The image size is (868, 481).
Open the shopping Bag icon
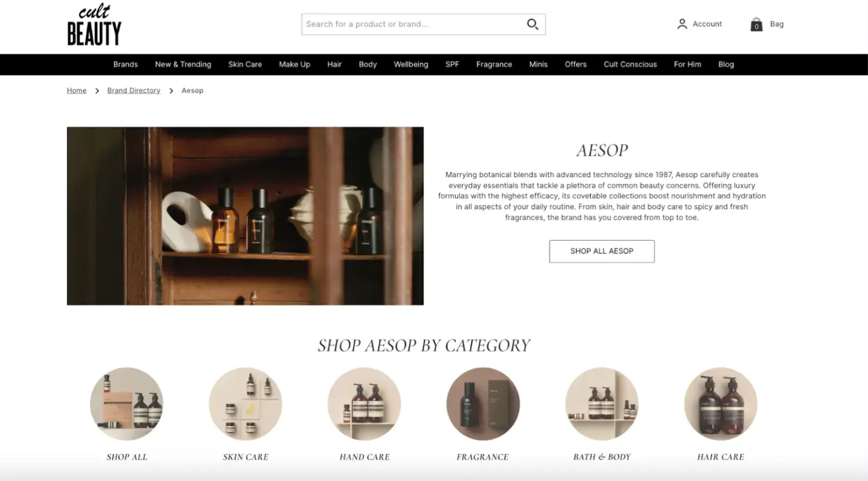[x=756, y=24]
